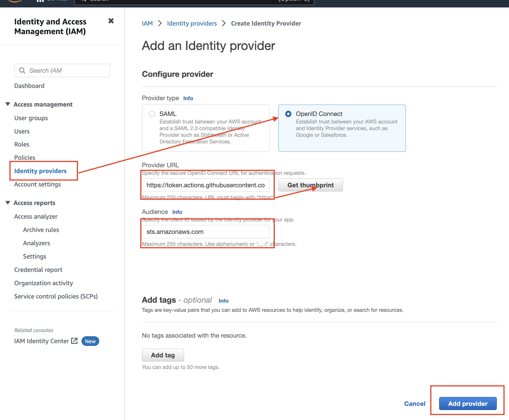Screen dimensions: 509x420
Task: Open Info next to Audience
Action: pyautogui.click(x=177, y=212)
